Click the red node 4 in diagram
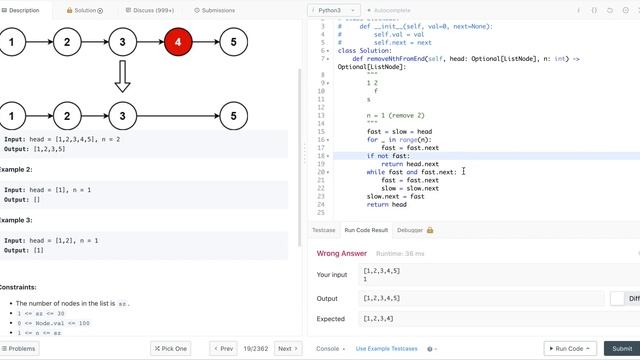640x360 pixels. point(178,42)
